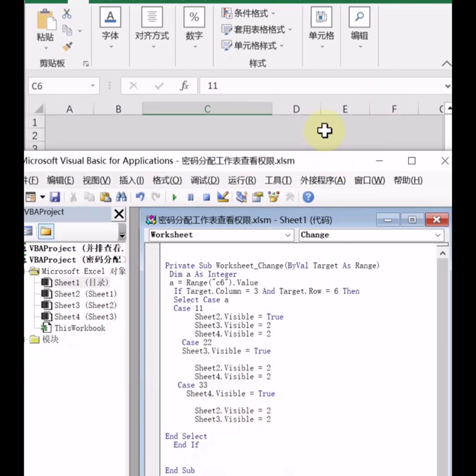This screenshot has width=476, height=476.
Task: Click the View Microsoft Excel icon in VBA toolbar
Action: click(x=30, y=197)
